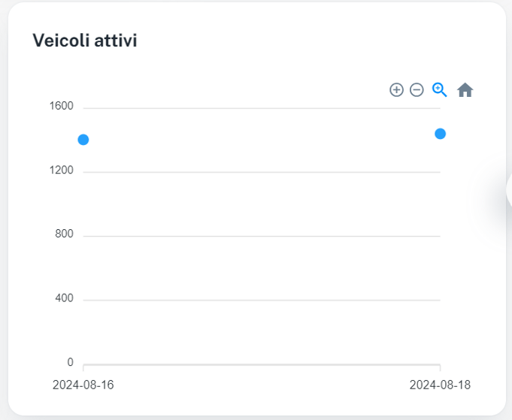The height and width of the screenshot is (420, 512).
Task: Click the data point for 2024-08-16
Action: tap(83, 140)
